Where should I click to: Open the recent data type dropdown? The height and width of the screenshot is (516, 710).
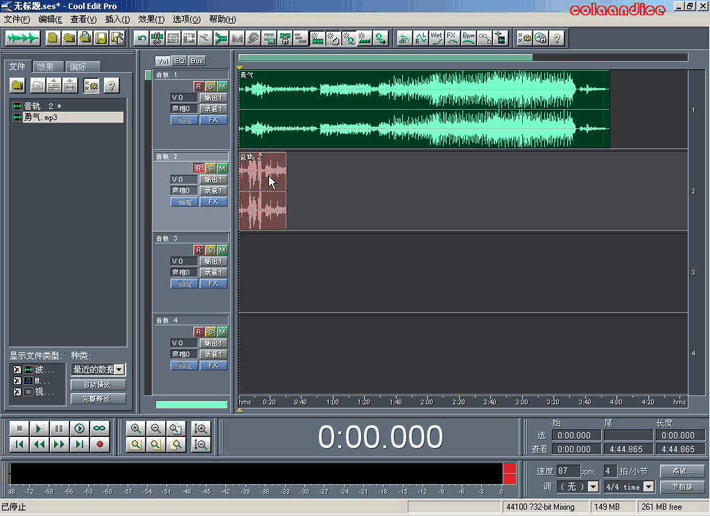[x=120, y=370]
